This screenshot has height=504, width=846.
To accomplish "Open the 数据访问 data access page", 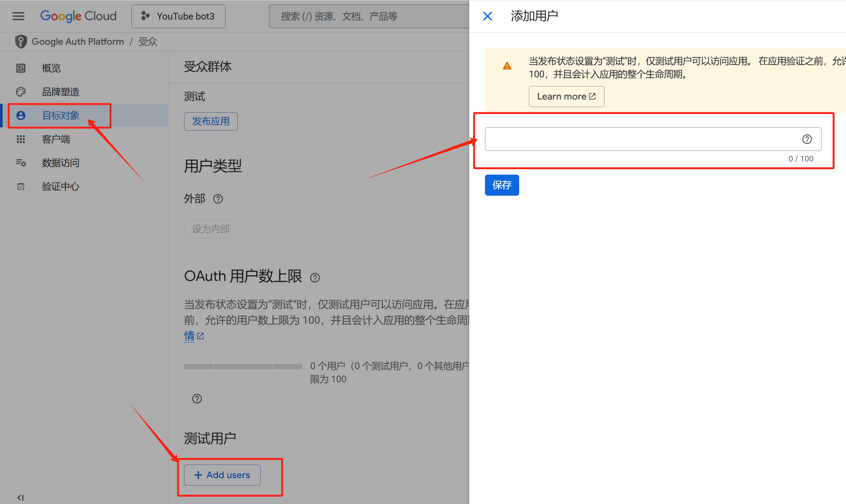I will tap(60, 163).
